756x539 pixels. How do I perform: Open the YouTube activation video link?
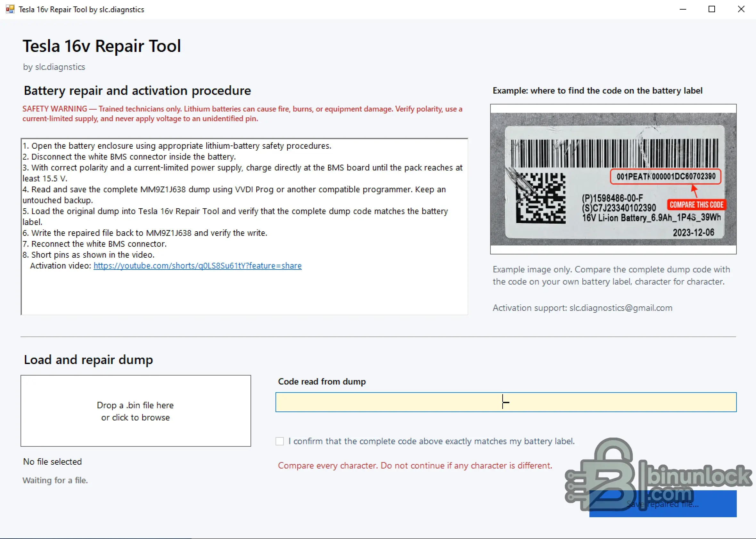pyautogui.click(x=197, y=266)
